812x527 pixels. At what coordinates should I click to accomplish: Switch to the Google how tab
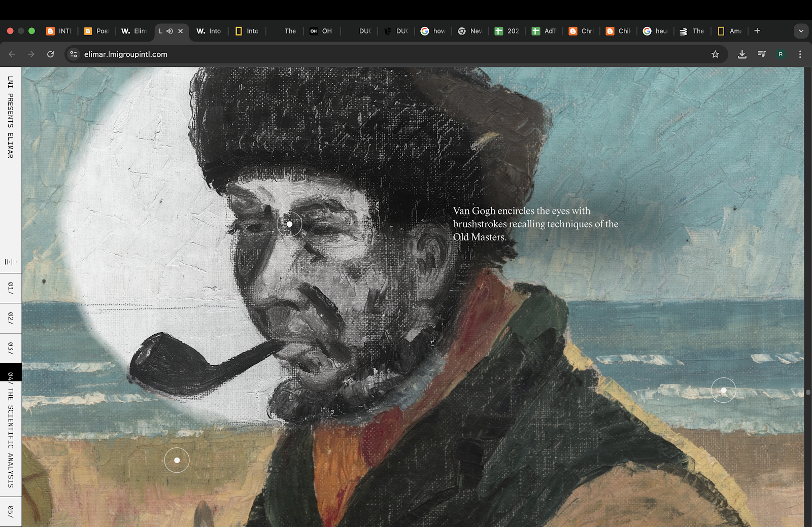[x=433, y=31]
